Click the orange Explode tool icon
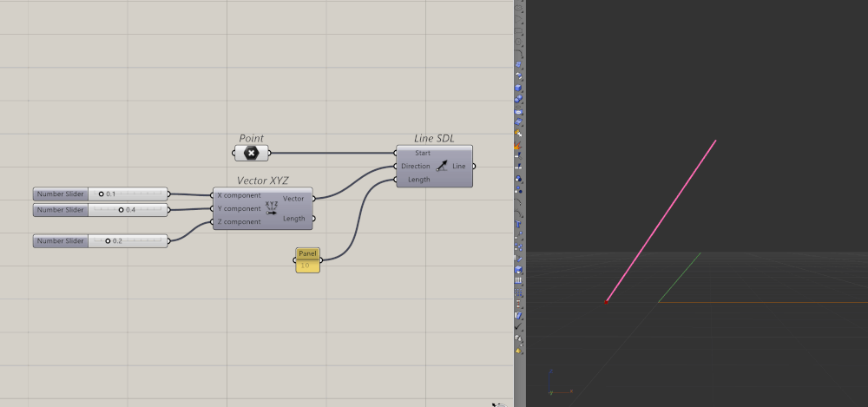The height and width of the screenshot is (407, 868). click(519, 146)
